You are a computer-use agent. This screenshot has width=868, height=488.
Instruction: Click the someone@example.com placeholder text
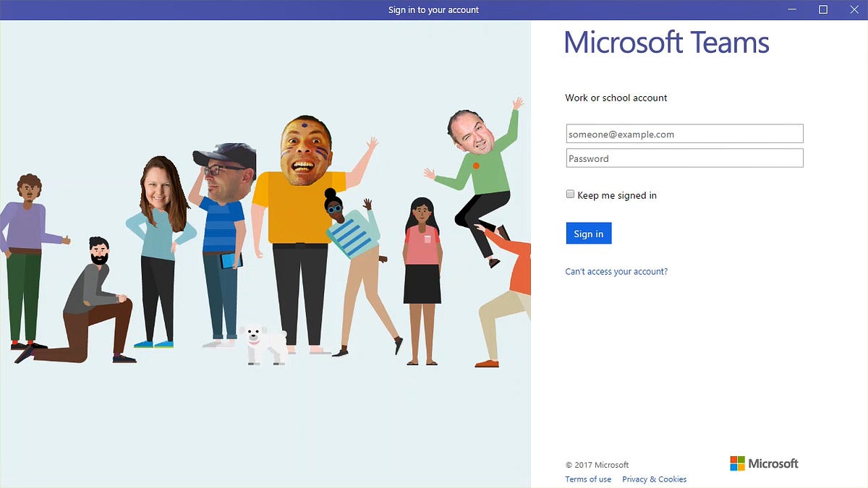(620, 133)
